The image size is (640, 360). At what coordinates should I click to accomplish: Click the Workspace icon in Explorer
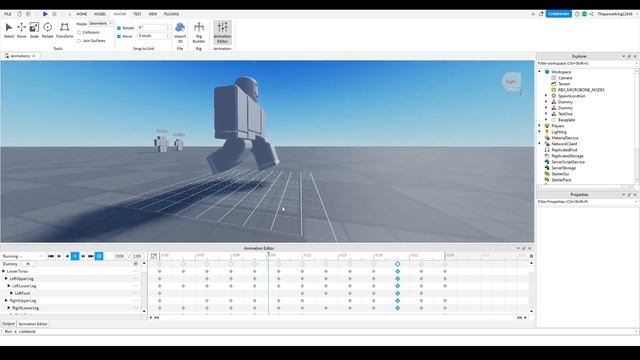click(547, 72)
